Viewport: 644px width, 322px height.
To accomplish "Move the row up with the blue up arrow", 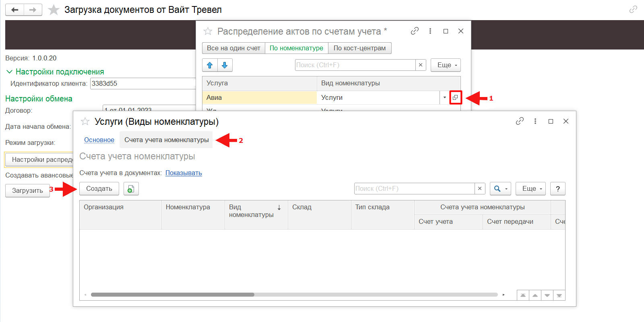I will tap(210, 65).
